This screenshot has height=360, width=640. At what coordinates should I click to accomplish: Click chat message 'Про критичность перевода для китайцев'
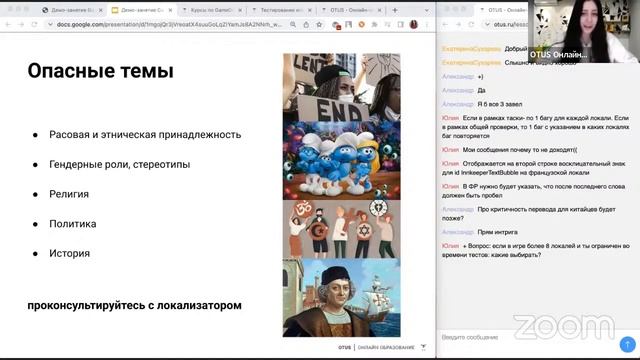(x=529, y=214)
